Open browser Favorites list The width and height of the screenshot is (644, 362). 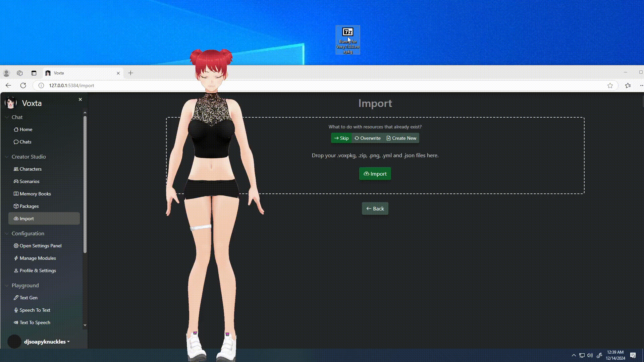tap(628, 85)
